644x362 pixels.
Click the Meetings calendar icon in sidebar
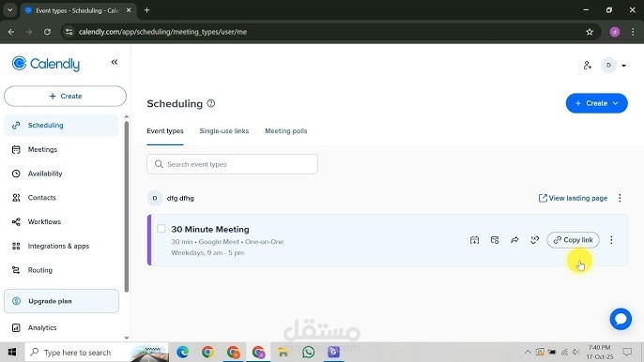point(16,149)
